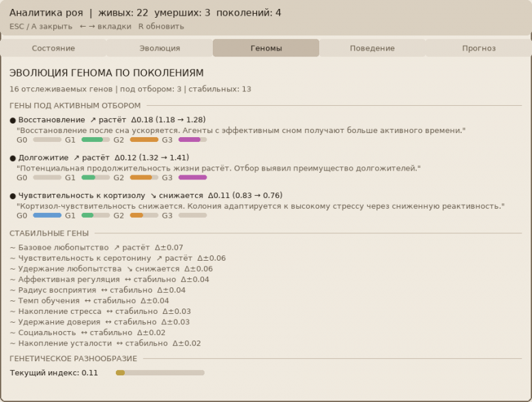Click the quote about Восстановление после сна
This screenshot has width=532, height=402.
click(241, 130)
